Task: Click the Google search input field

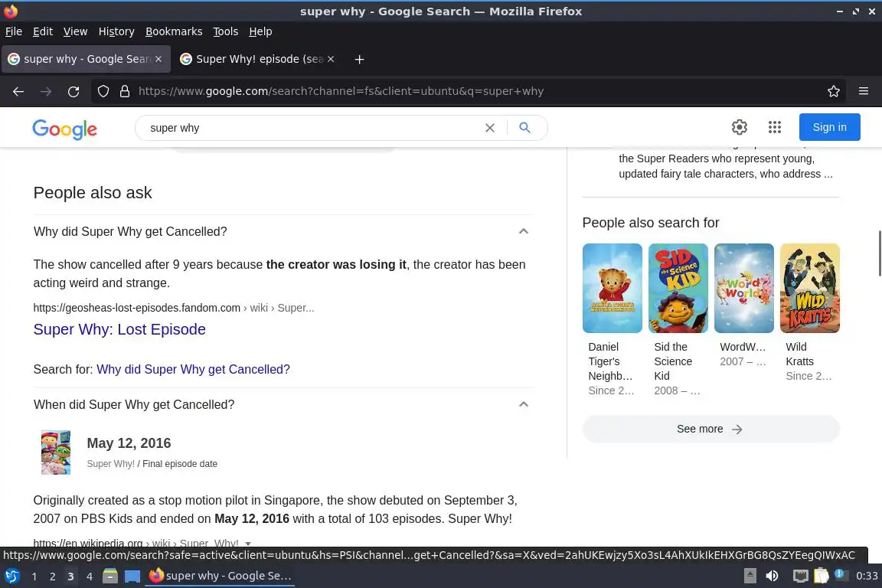Action: [314, 128]
